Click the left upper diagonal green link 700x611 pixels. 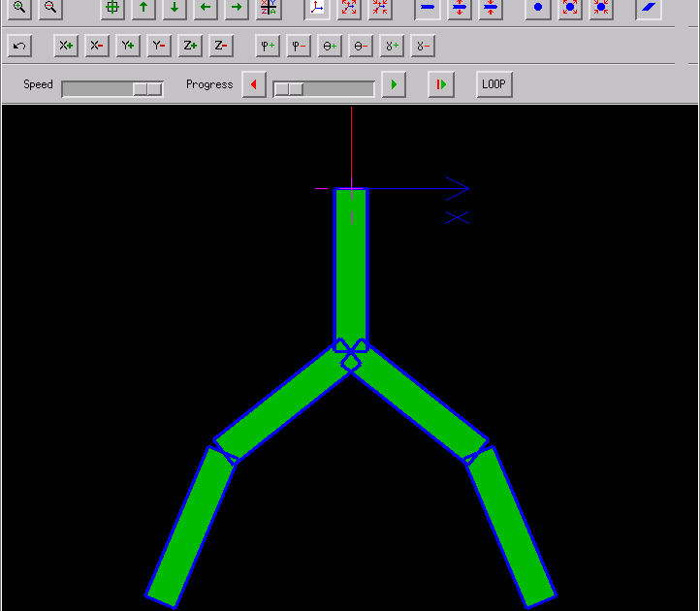point(286,402)
